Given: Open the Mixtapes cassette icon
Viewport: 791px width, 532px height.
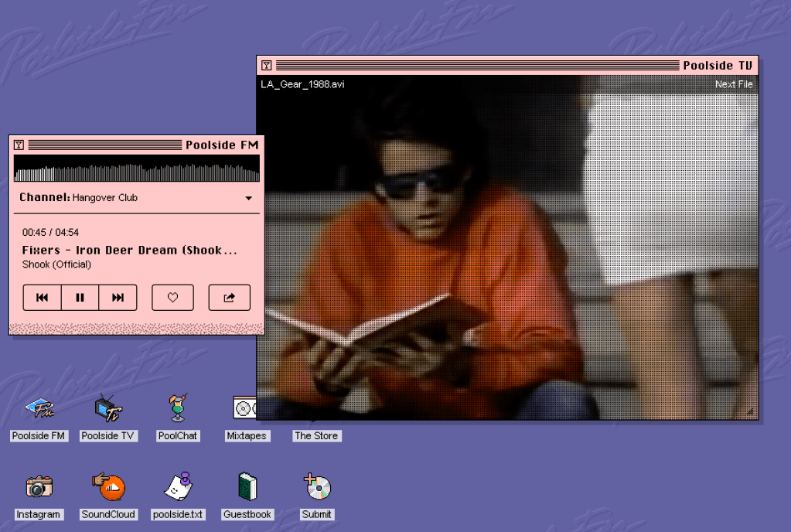Looking at the screenshot, I should (244, 408).
